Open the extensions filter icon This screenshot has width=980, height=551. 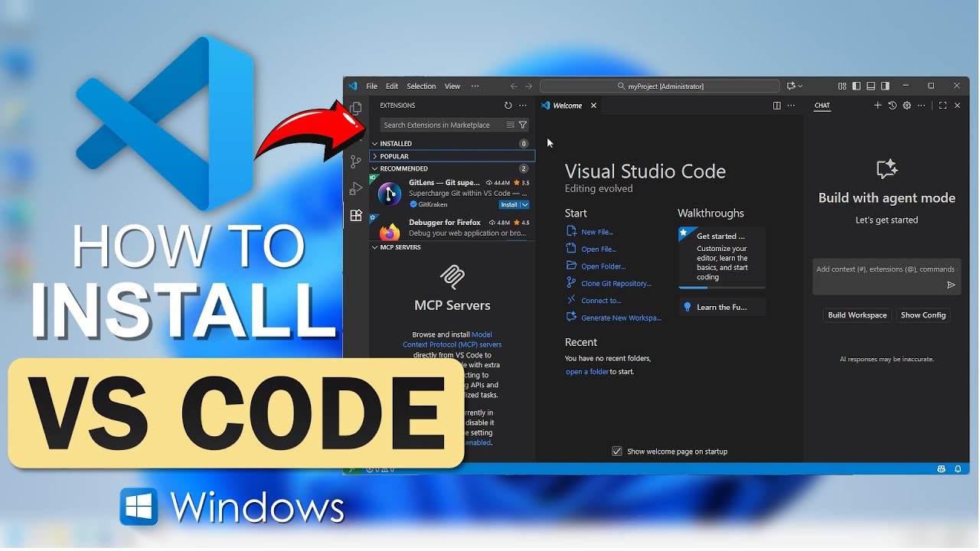(523, 125)
